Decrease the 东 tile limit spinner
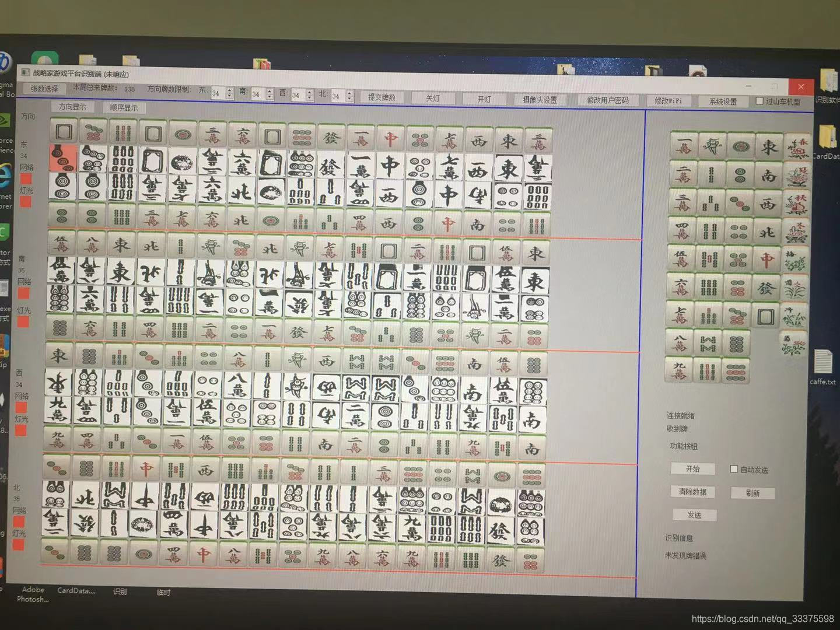 click(229, 96)
